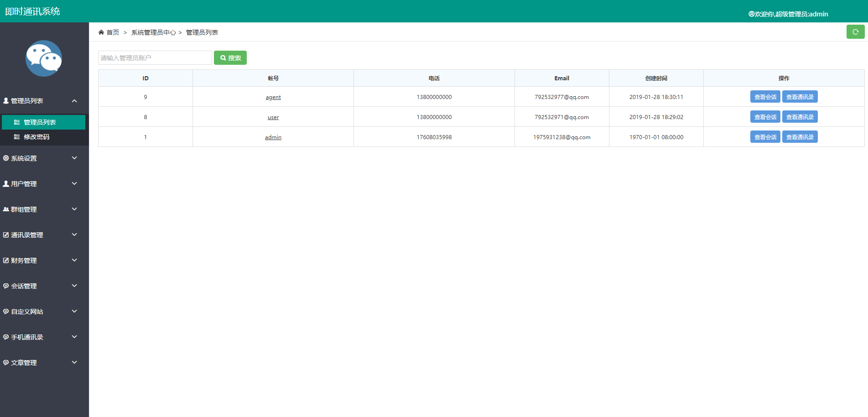The width and height of the screenshot is (868, 417).
Task: Click the list icon beside 修改密码
Action: [x=17, y=137]
